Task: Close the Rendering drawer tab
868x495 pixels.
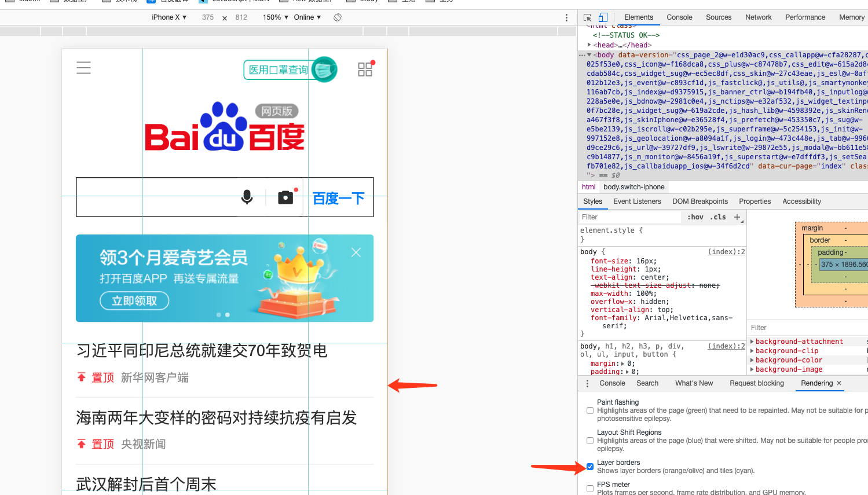Action: click(x=839, y=383)
